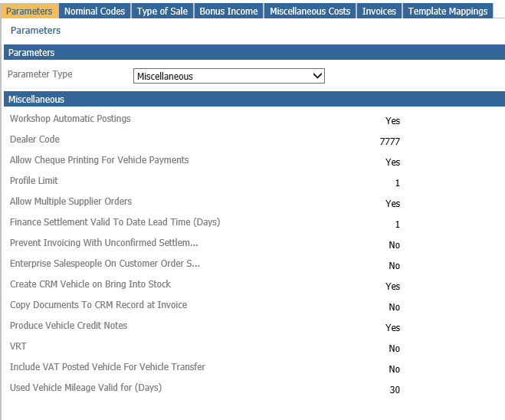Viewport: 505px width, 420px height.
Task: Select Allow Multiple Supplier Orders label
Action: 71,202
